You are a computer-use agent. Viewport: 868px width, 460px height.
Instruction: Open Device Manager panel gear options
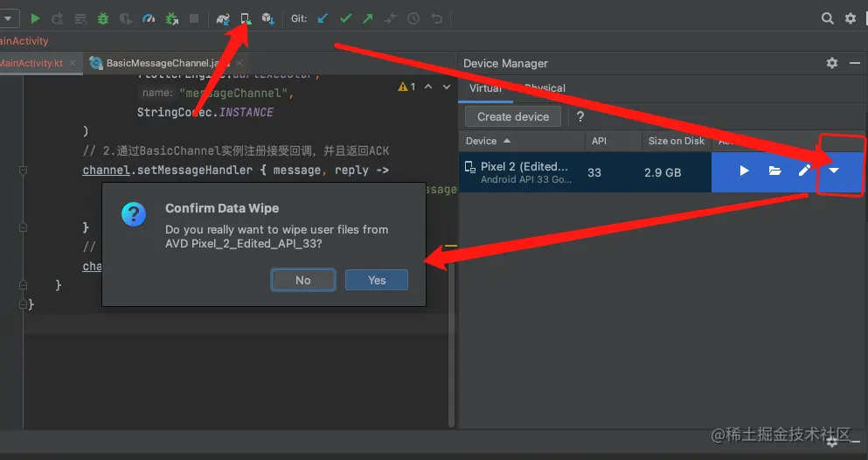click(832, 63)
